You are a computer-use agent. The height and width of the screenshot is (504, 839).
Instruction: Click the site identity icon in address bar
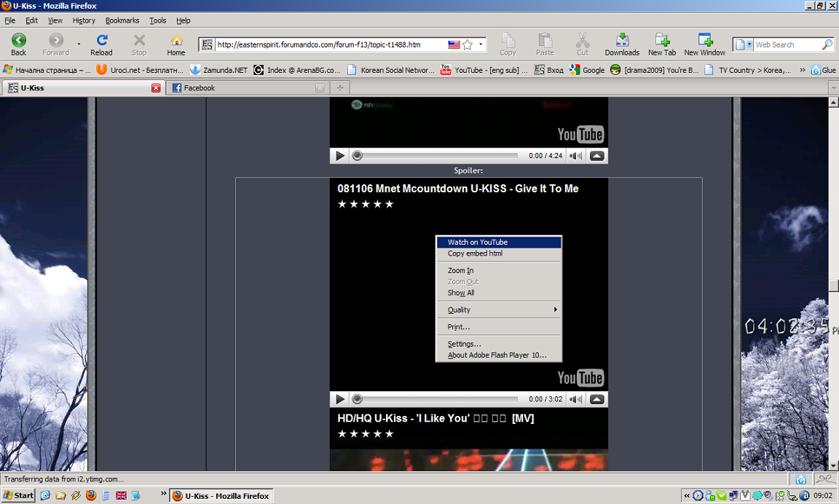point(207,44)
